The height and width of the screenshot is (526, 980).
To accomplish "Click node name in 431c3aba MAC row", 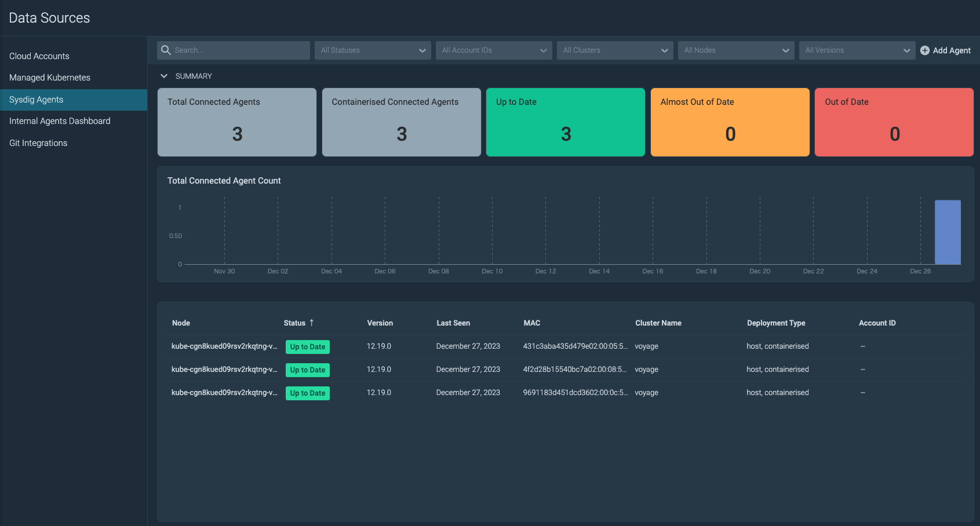I will click(x=224, y=346).
